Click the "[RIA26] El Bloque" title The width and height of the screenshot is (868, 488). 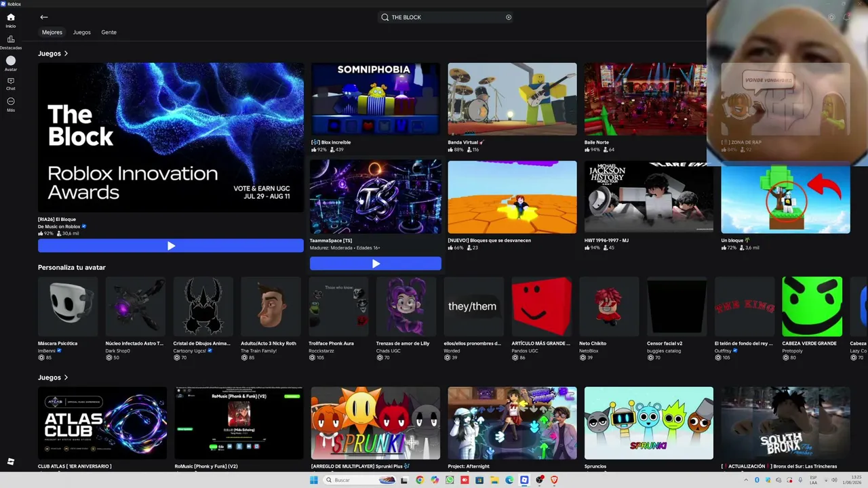tap(57, 220)
